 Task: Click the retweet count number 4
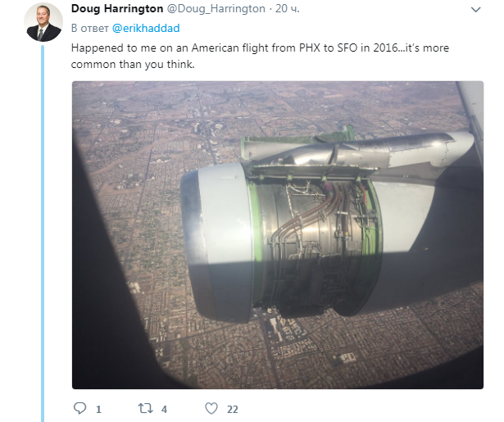coord(164,410)
